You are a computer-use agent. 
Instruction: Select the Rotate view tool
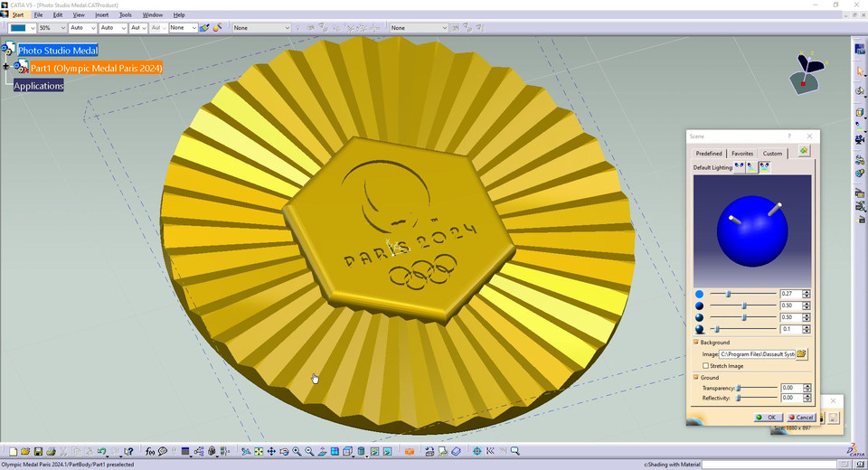point(284,452)
